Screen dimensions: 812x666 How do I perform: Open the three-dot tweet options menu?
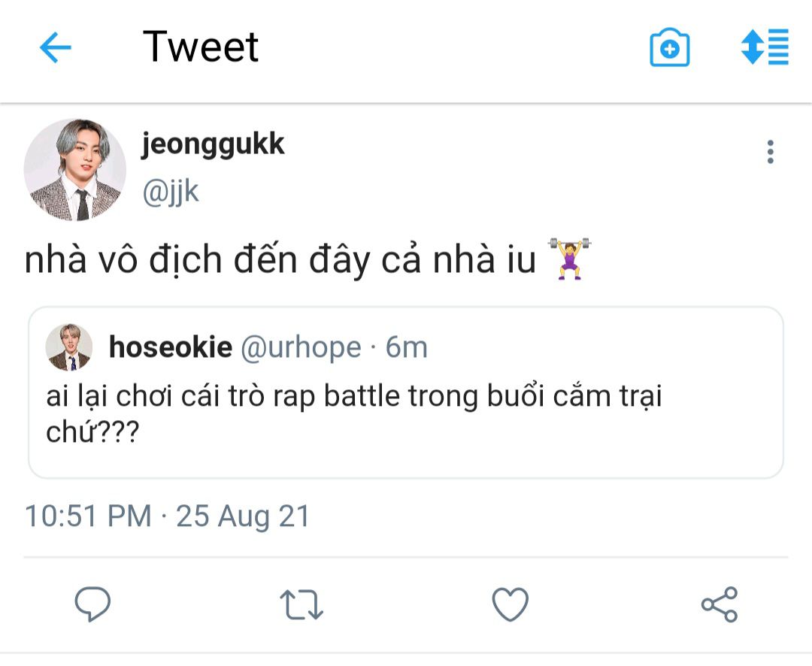770,152
